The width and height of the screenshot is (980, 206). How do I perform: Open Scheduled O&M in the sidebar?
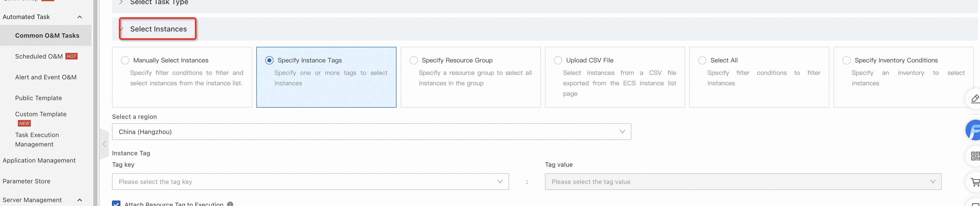click(39, 56)
